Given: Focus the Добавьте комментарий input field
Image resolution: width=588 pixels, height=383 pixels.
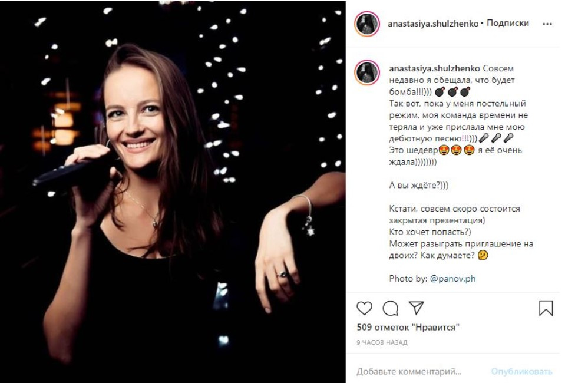Looking at the screenshot, I should [412, 372].
